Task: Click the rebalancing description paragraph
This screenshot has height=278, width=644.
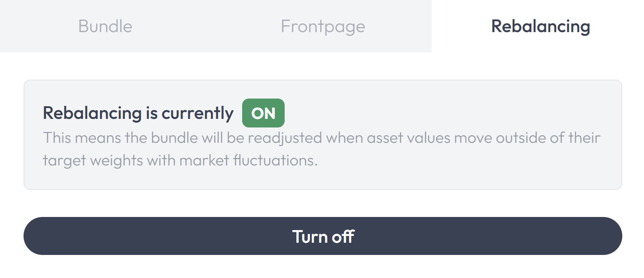Action: coord(321,149)
